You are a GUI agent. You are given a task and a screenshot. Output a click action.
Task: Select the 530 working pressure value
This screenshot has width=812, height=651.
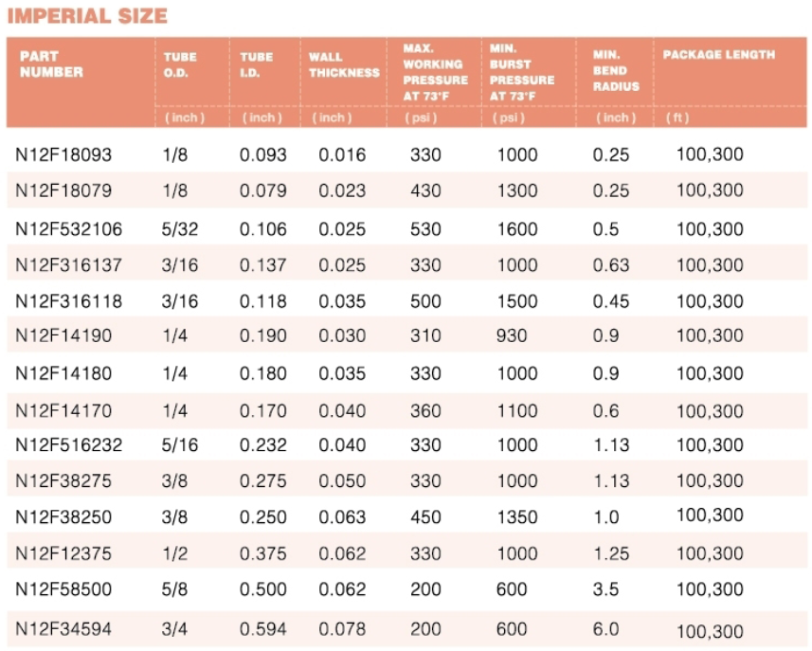click(x=425, y=229)
